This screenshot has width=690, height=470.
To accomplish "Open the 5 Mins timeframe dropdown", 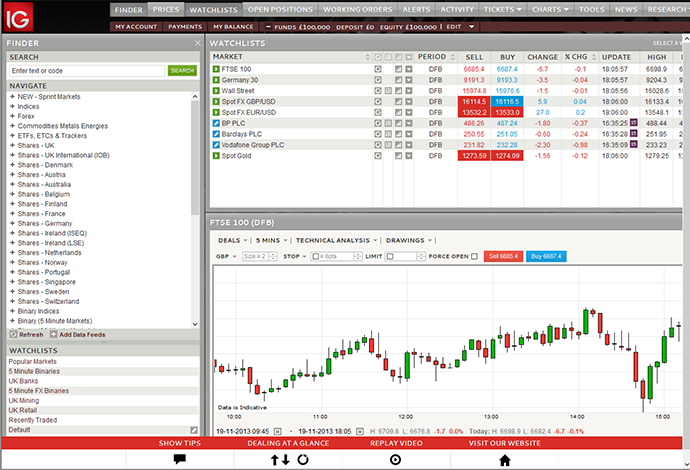I will tap(272, 240).
